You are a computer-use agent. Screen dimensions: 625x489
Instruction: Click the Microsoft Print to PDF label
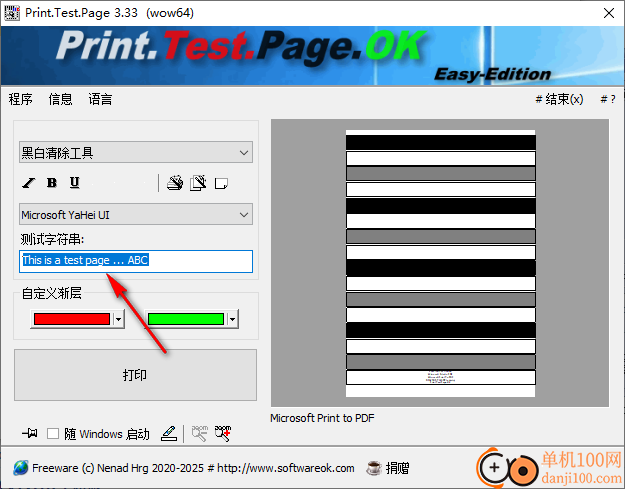click(x=322, y=418)
